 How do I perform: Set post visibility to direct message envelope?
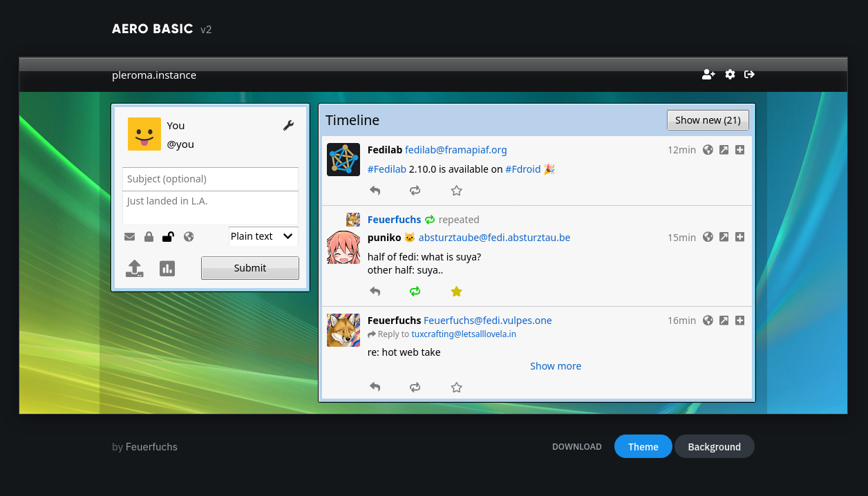[129, 237]
